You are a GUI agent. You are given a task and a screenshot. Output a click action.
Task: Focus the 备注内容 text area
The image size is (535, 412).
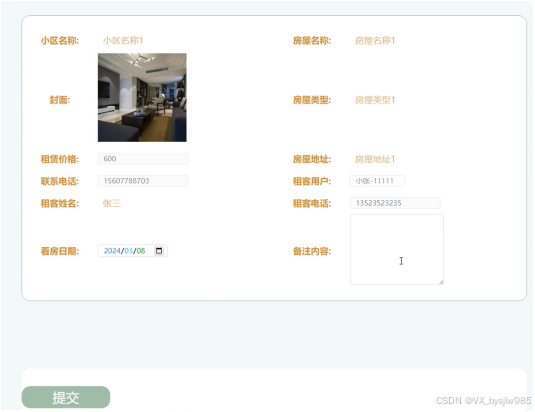click(x=397, y=249)
